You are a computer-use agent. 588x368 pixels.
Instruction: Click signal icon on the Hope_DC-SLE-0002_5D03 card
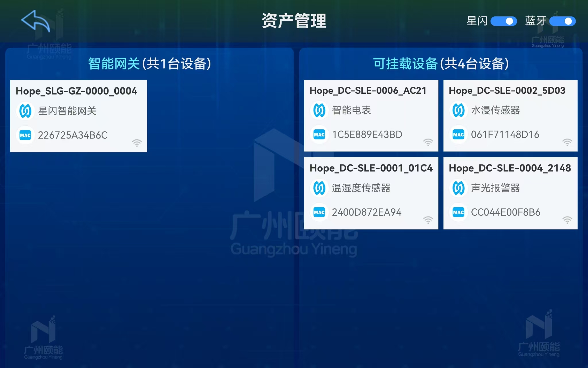(x=567, y=142)
